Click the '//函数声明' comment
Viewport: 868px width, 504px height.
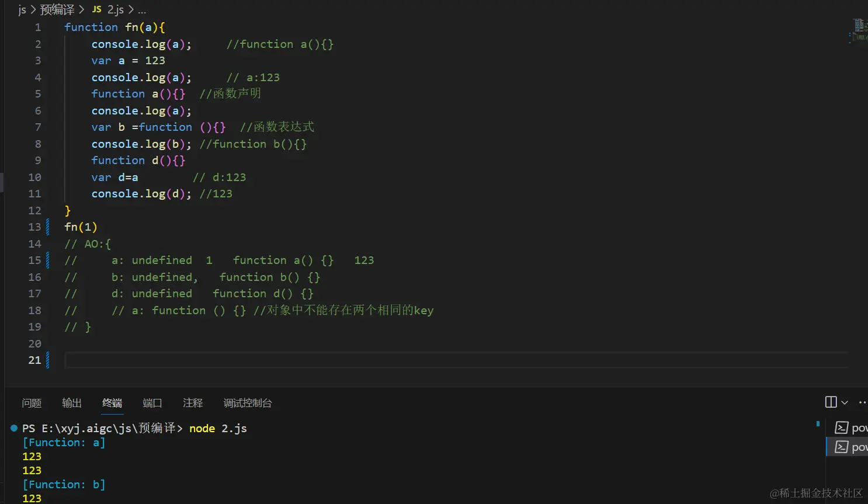230,94
